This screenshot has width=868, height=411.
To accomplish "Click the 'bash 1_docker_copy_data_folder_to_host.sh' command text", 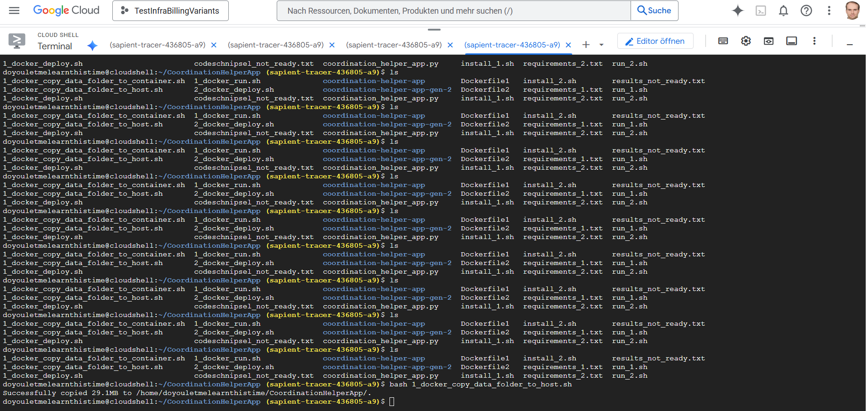I will point(480,385).
